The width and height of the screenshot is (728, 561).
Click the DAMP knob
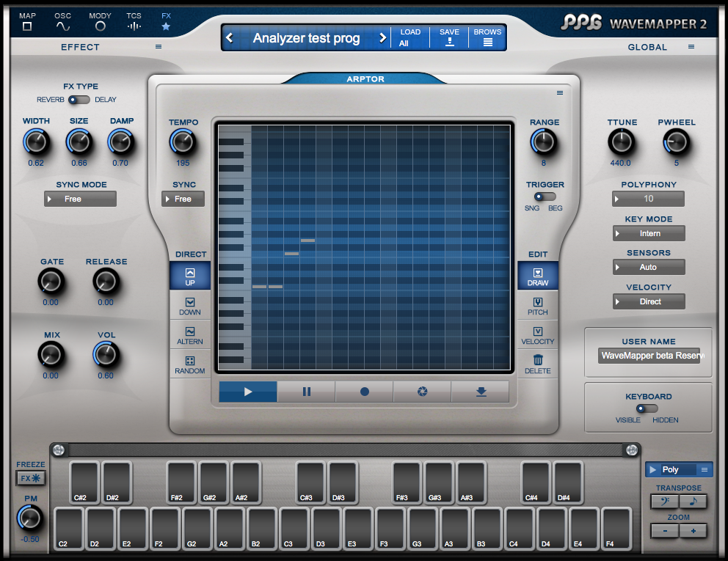pos(120,142)
